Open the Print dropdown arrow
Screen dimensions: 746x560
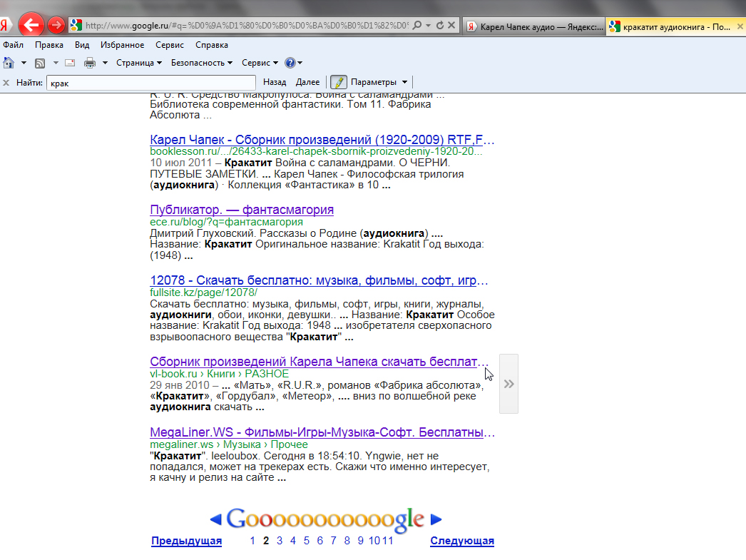(105, 63)
